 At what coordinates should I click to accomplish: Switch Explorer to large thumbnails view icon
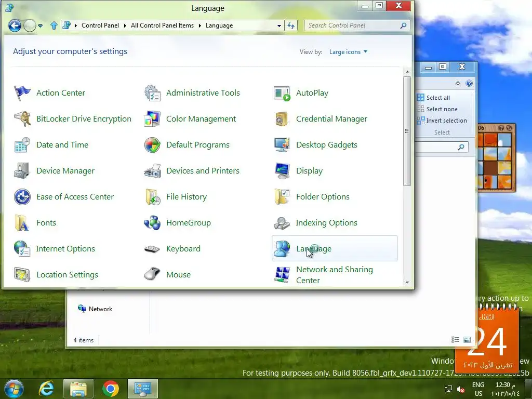point(467,340)
